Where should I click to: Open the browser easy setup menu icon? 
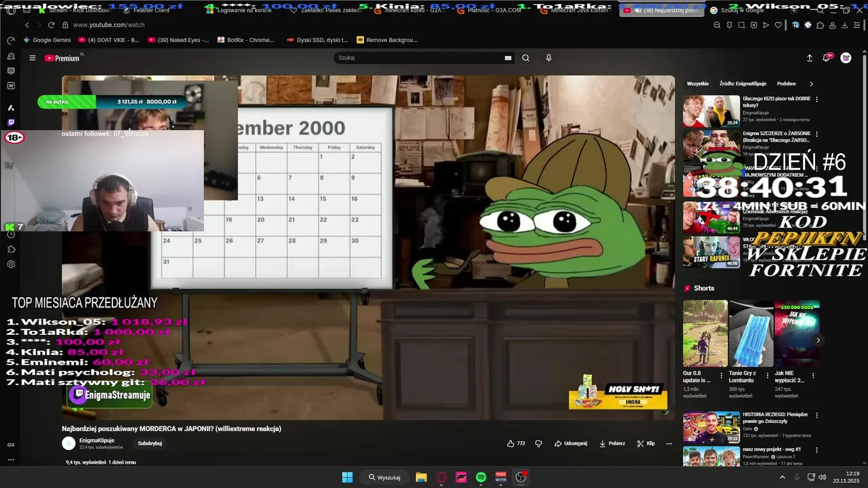(x=857, y=25)
